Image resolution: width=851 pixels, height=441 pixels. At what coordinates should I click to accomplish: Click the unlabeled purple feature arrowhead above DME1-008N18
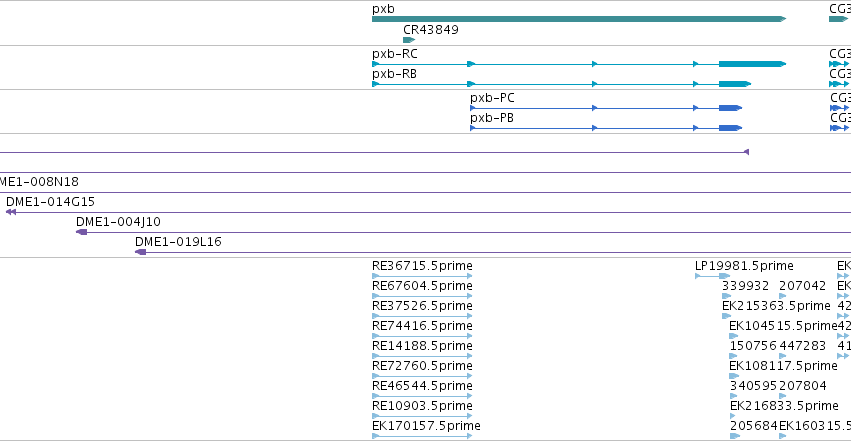tap(746, 152)
